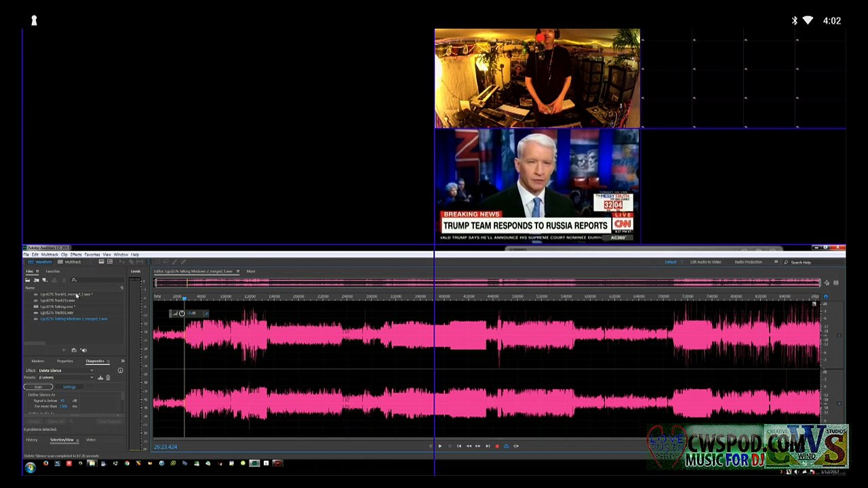This screenshot has width=868, height=488.
Task: Open the Editor file tab dropdown
Action: (237, 272)
